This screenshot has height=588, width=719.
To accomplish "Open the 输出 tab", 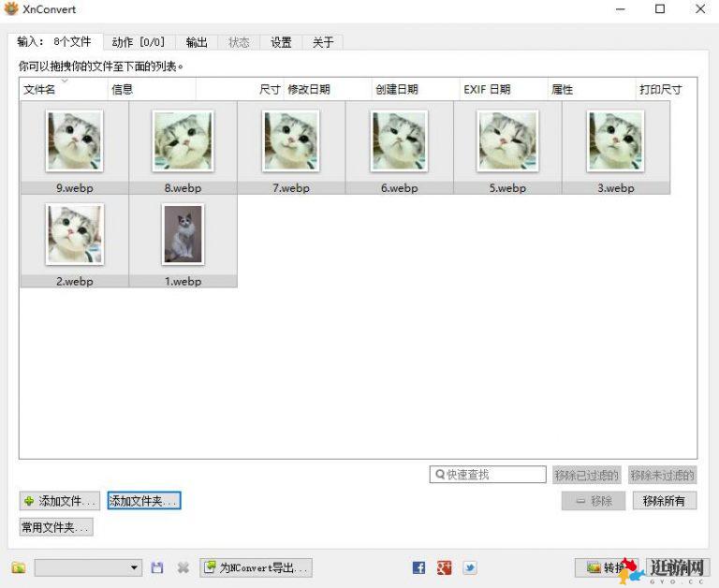I will (x=197, y=42).
